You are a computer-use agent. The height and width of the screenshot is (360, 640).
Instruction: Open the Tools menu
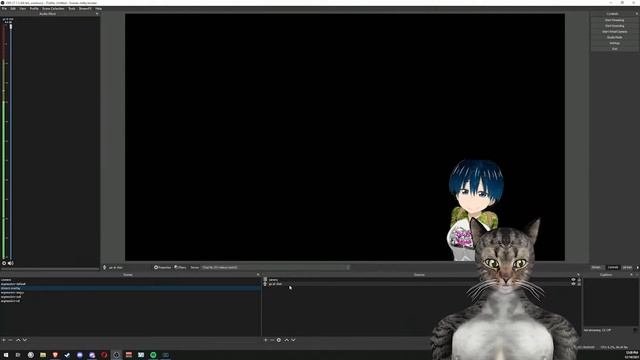(x=71, y=9)
